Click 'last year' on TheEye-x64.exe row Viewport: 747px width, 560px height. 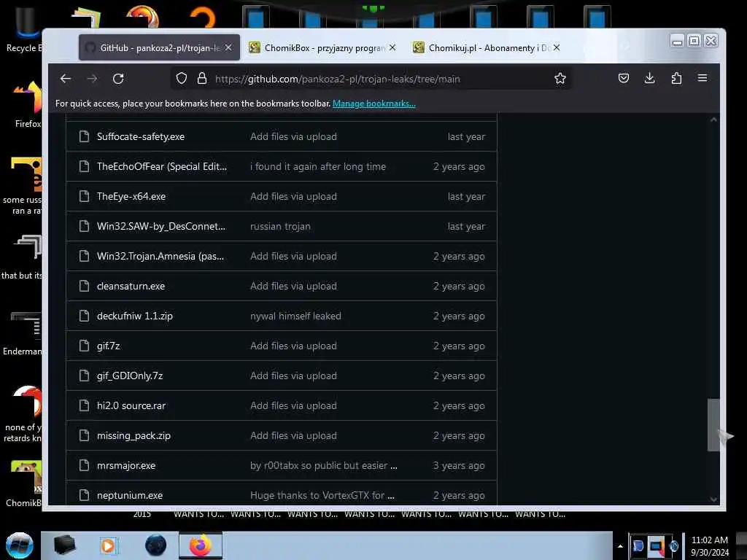pyautogui.click(x=466, y=197)
